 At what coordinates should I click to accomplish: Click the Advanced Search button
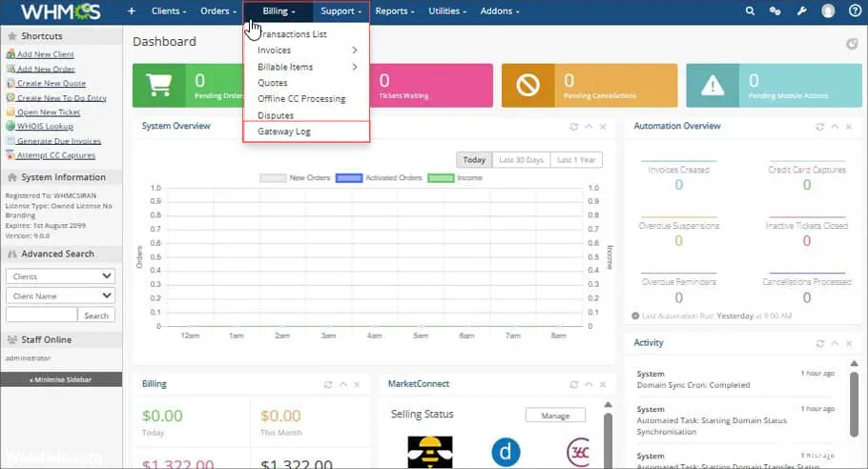tap(96, 316)
